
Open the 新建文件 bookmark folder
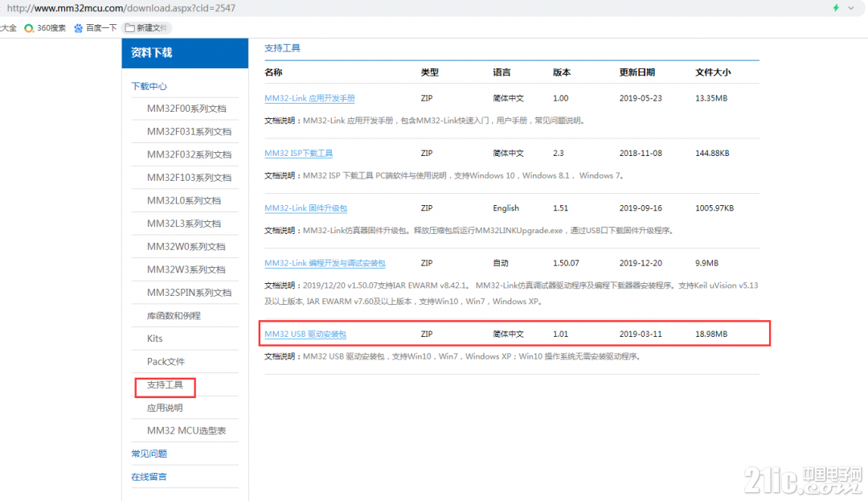tap(147, 27)
